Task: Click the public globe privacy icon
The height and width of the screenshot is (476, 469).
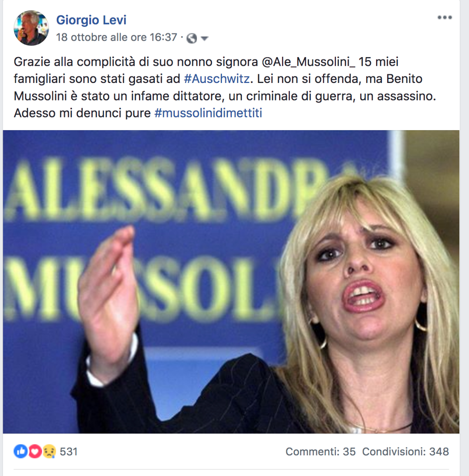Action: click(192, 38)
